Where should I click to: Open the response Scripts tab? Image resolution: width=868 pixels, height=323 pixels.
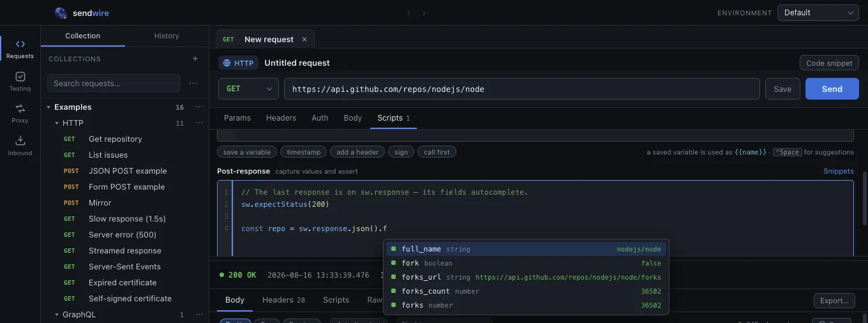click(336, 300)
